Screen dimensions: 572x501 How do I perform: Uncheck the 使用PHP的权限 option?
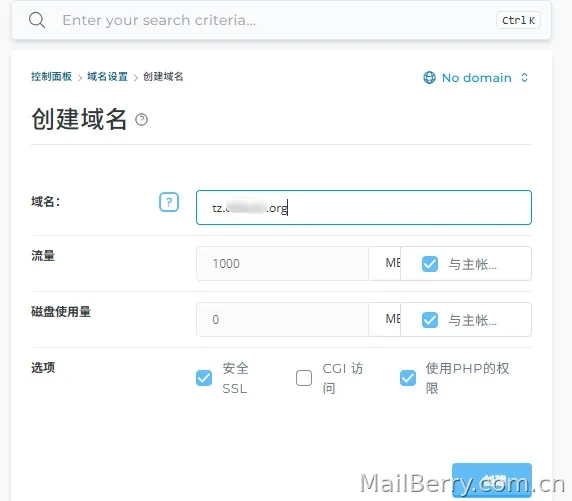tap(407, 378)
